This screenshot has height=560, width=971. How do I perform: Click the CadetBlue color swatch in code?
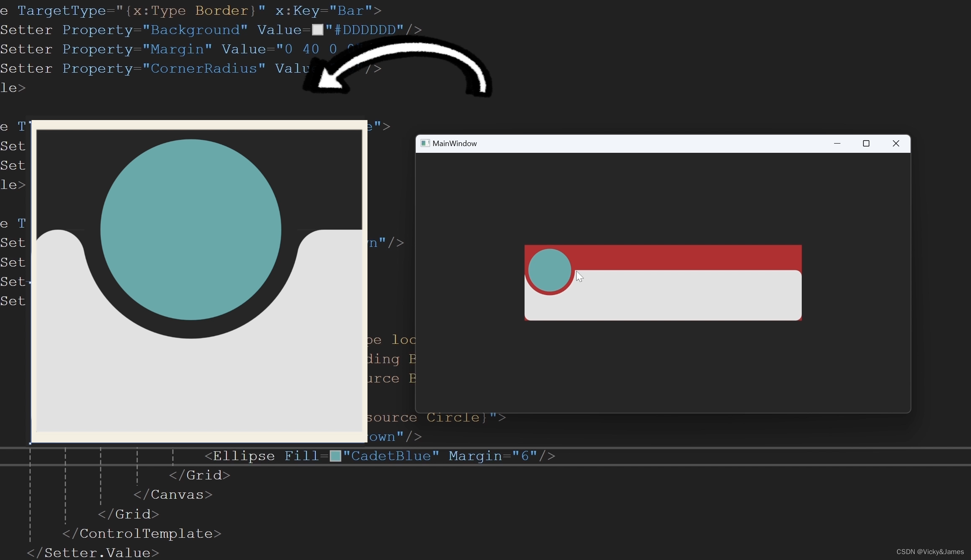point(335,456)
